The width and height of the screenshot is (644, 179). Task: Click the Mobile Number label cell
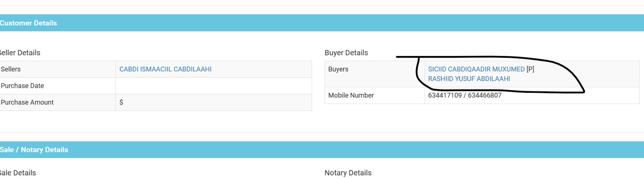(x=375, y=96)
